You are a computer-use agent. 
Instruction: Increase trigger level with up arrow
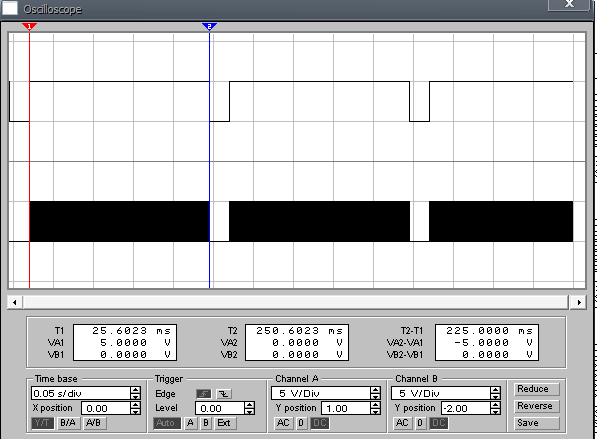pyautogui.click(x=249, y=405)
